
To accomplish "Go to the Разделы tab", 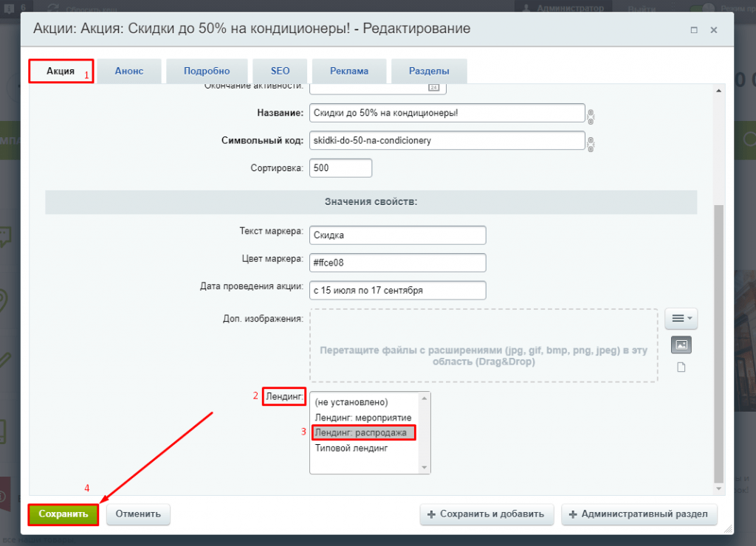I will pos(429,72).
